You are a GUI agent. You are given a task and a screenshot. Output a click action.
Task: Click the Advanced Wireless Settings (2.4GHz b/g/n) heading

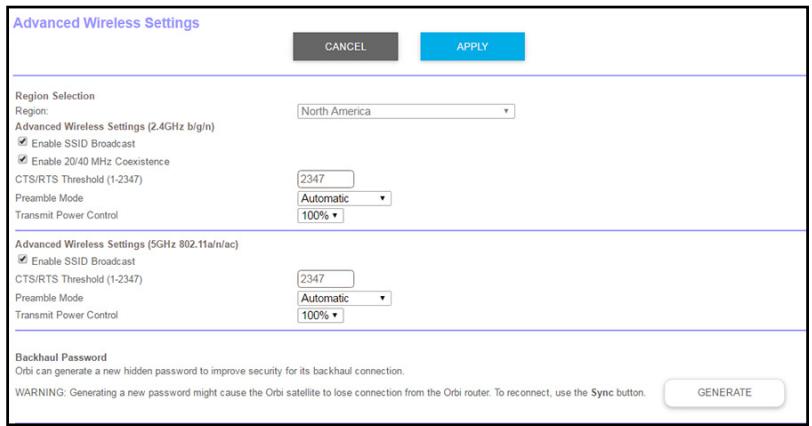114,126
